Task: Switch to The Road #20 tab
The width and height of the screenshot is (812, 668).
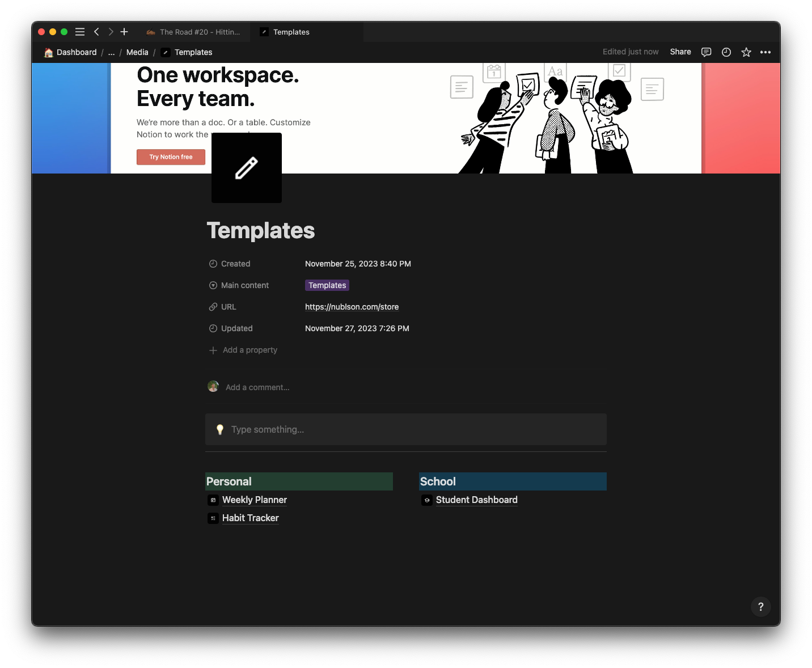Action: click(193, 32)
